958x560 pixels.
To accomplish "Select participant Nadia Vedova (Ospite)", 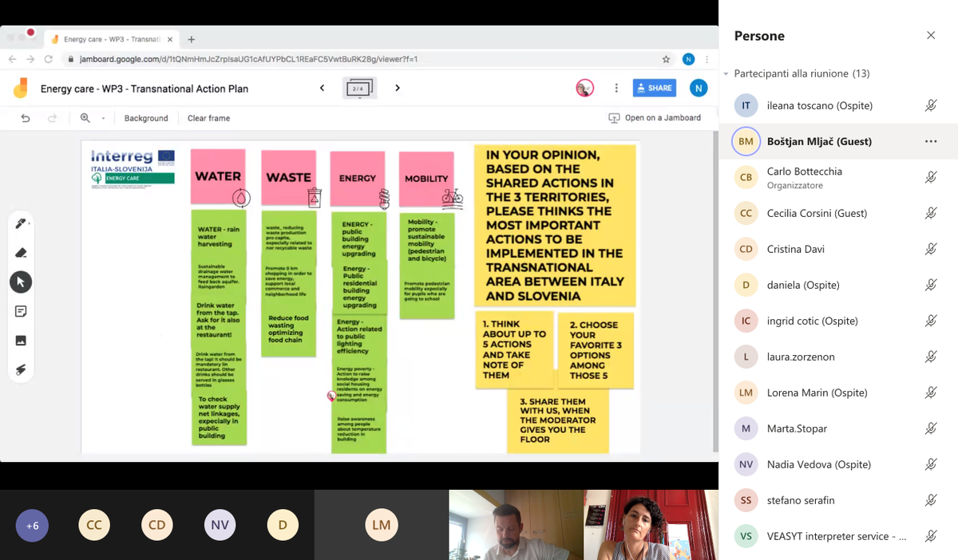I will click(838, 464).
